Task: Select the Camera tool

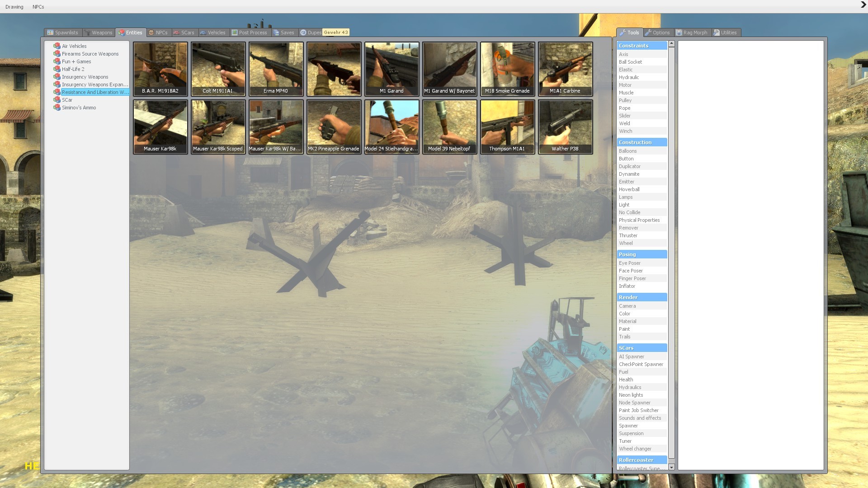Action: coord(642,306)
